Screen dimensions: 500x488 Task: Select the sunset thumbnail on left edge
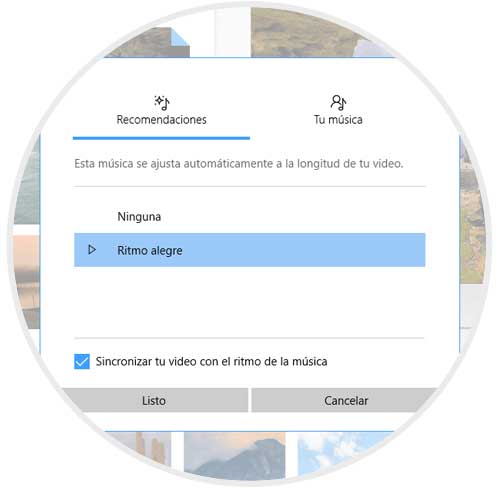click(27, 280)
